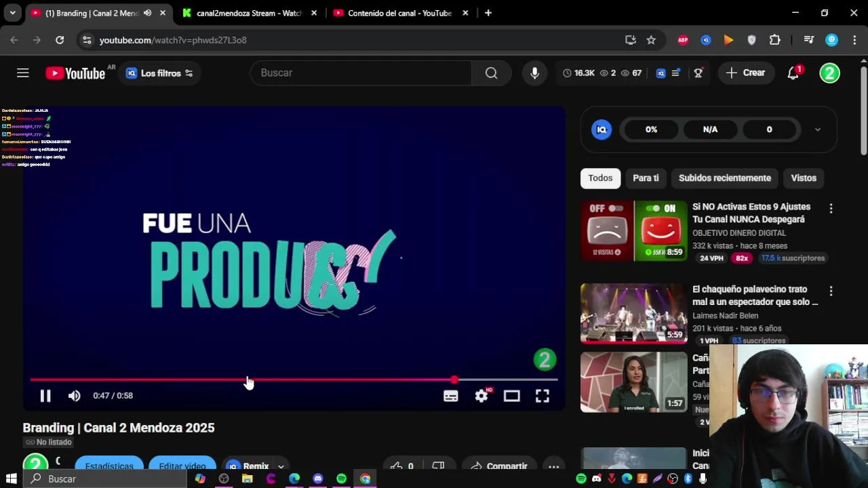Open video player settings gear
The width and height of the screenshot is (868, 488).
pos(481,396)
